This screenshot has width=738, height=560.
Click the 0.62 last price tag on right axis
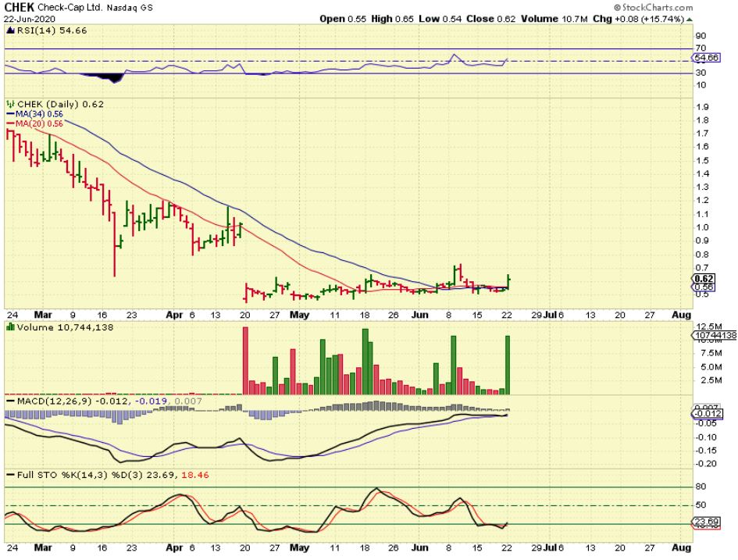coord(704,279)
